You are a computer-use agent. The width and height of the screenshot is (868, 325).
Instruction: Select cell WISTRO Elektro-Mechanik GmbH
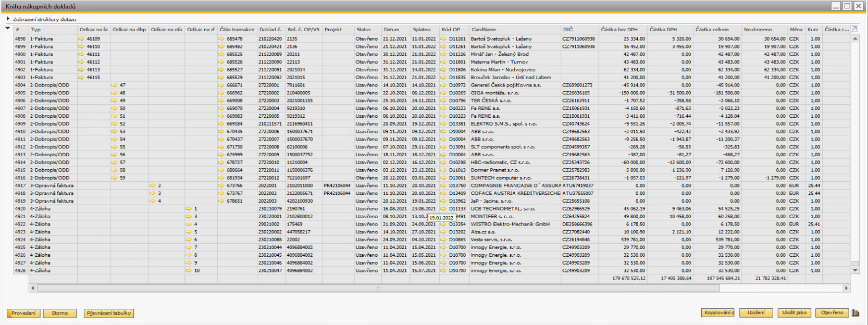point(515,224)
